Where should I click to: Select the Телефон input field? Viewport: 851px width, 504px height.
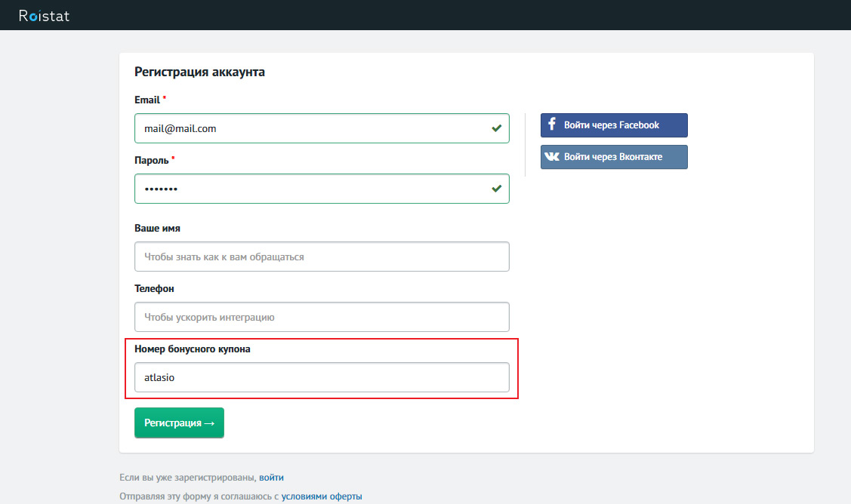coord(322,317)
